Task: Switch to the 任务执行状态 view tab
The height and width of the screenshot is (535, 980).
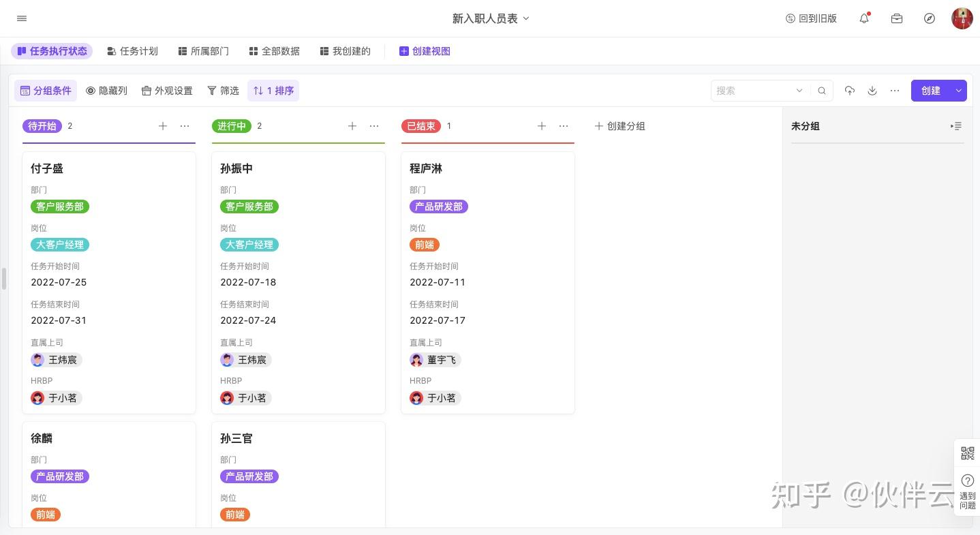Action: [52, 51]
